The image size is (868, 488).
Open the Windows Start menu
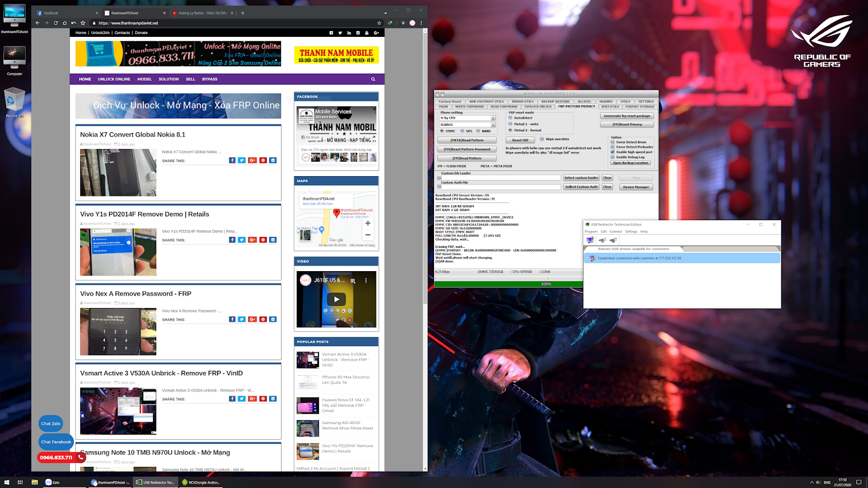pos(7,482)
